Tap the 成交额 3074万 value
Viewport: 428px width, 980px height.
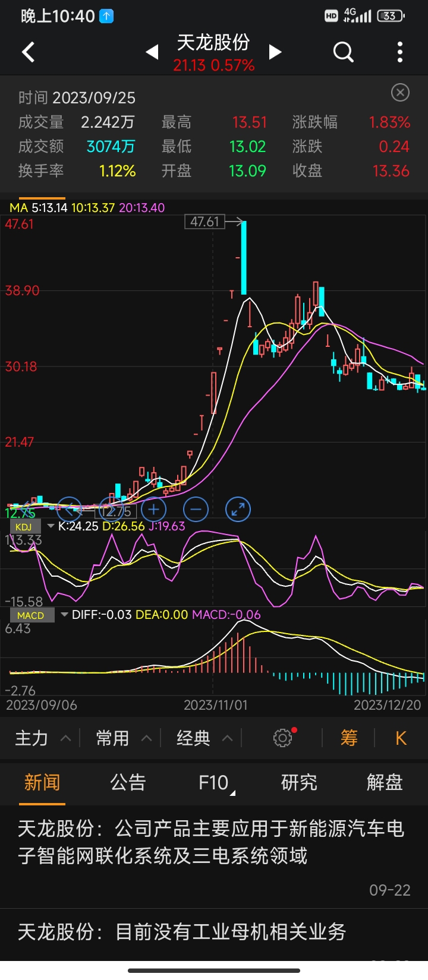(111, 147)
